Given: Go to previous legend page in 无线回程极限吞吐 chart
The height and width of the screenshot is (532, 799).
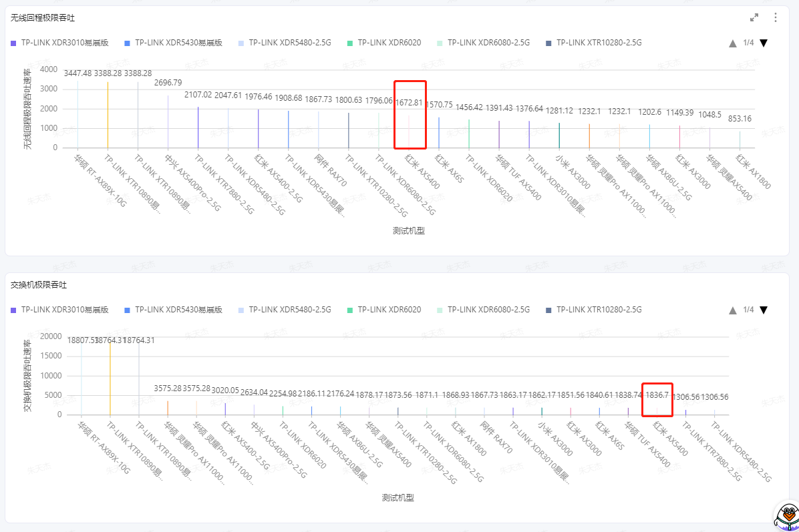Looking at the screenshot, I should (733, 43).
